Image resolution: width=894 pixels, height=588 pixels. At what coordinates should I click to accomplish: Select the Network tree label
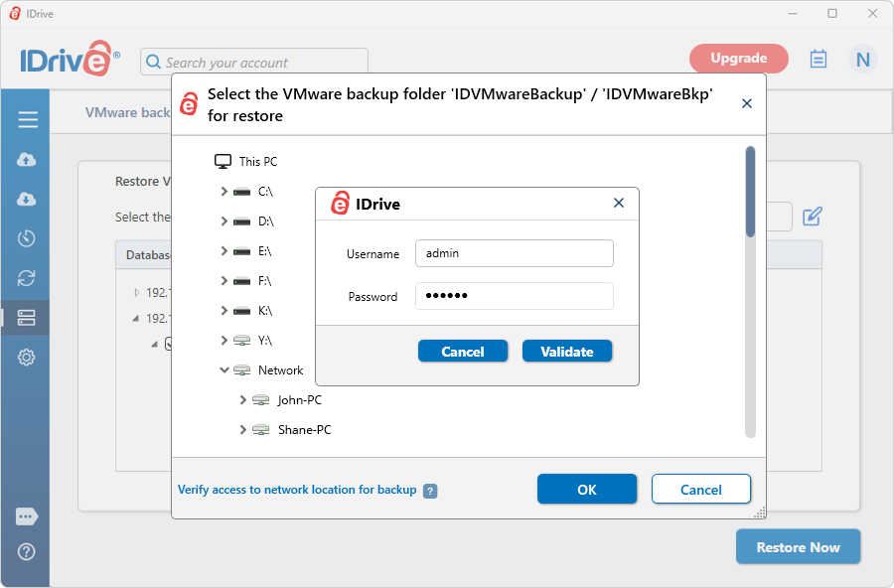pyautogui.click(x=280, y=370)
